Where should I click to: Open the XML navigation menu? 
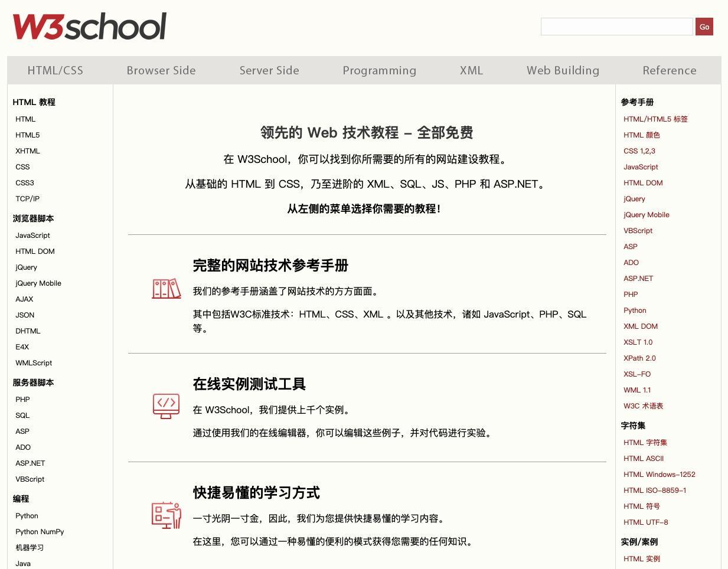tap(471, 70)
